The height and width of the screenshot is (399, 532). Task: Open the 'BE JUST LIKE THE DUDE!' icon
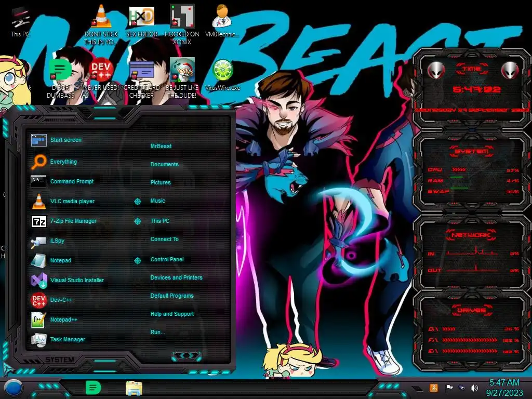point(182,78)
